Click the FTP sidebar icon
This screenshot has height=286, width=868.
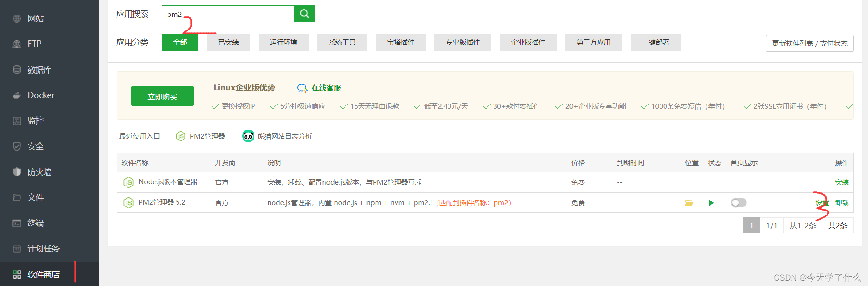[x=17, y=44]
